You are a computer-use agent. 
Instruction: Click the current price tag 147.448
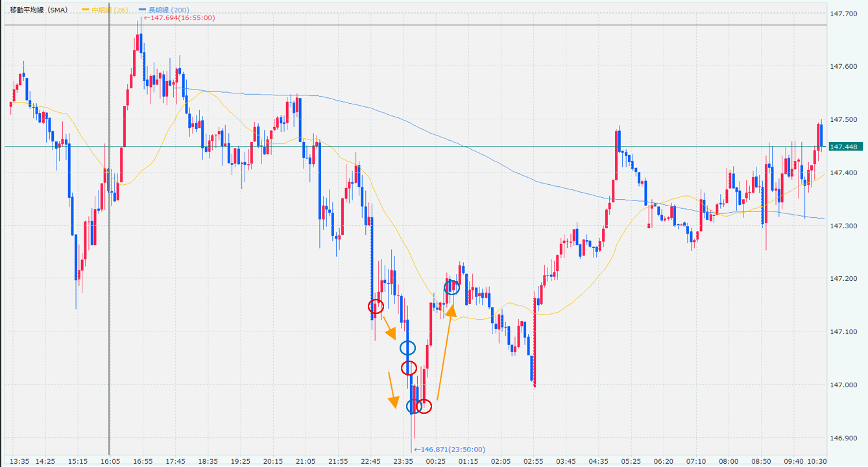844,147
